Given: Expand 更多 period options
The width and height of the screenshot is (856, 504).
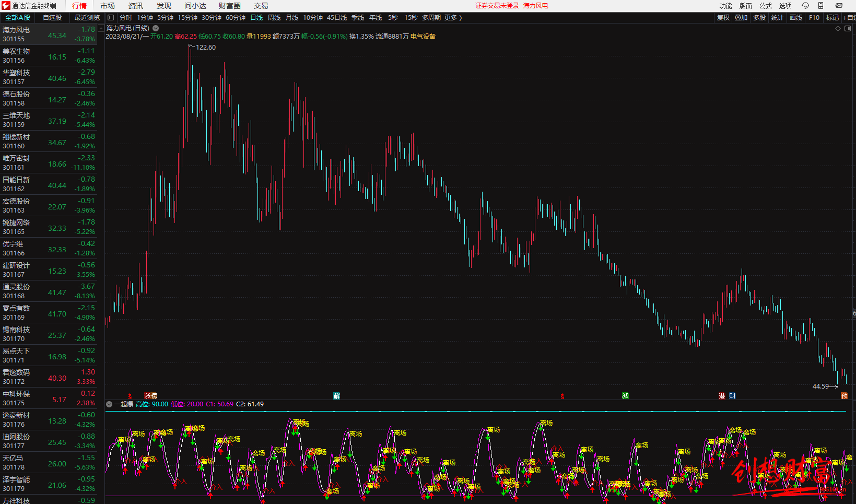Looking at the screenshot, I should click(x=453, y=18).
